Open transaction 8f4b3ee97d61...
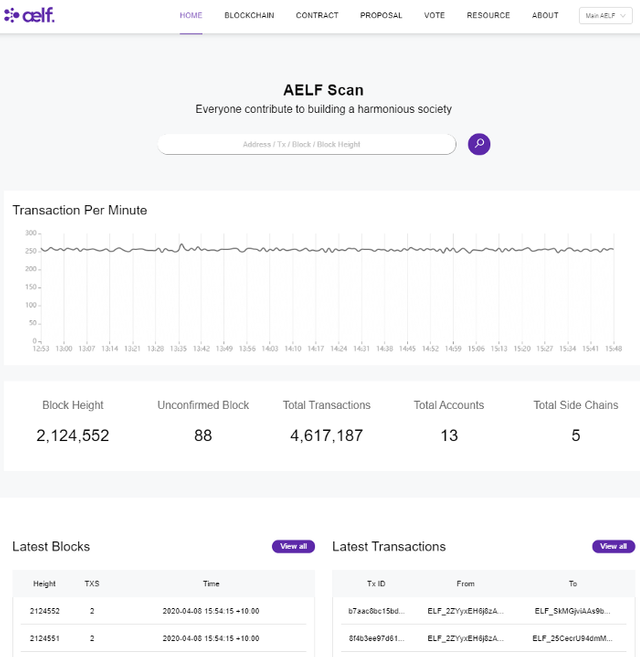The height and width of the screenshot is (657, 640). 376,638
